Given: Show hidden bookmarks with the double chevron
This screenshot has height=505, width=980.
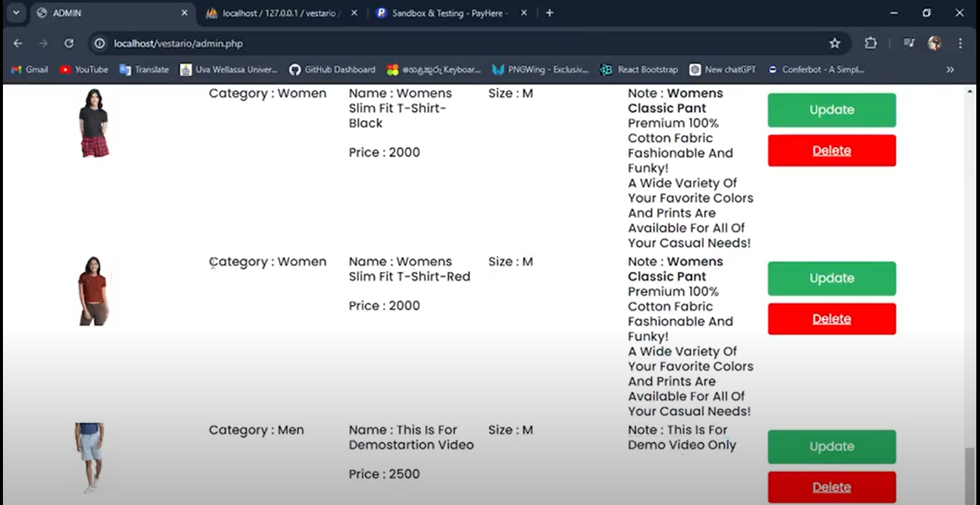Looking at the screenshot, I should [x=950, y=69].
